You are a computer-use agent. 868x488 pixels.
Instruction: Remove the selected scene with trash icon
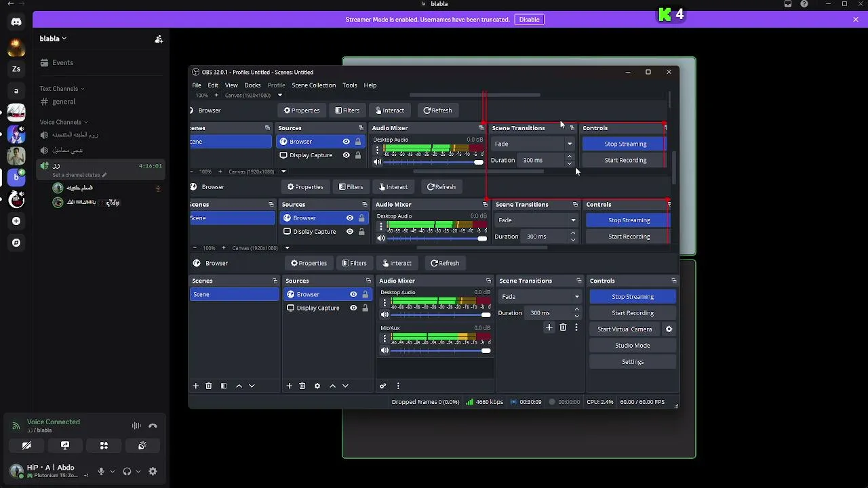coord(209,386)
